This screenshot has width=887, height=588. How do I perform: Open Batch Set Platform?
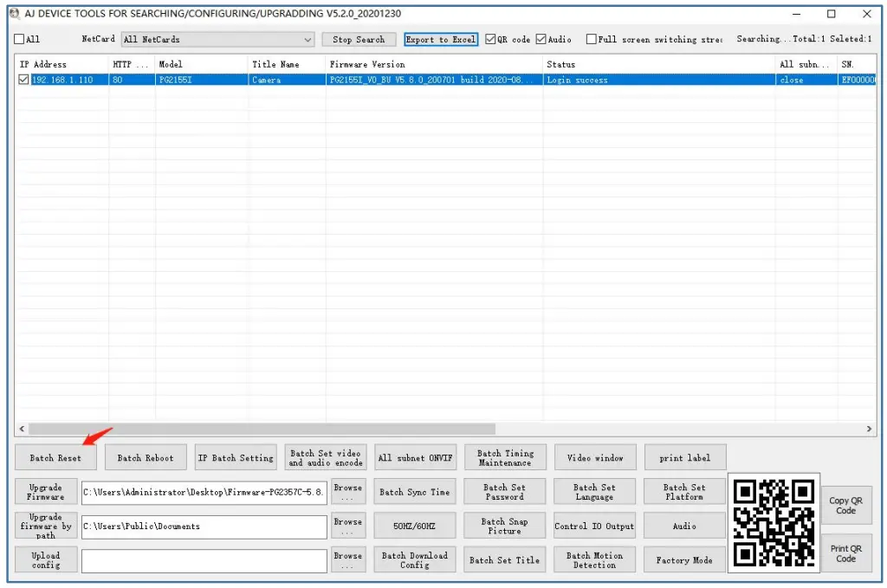684,492
